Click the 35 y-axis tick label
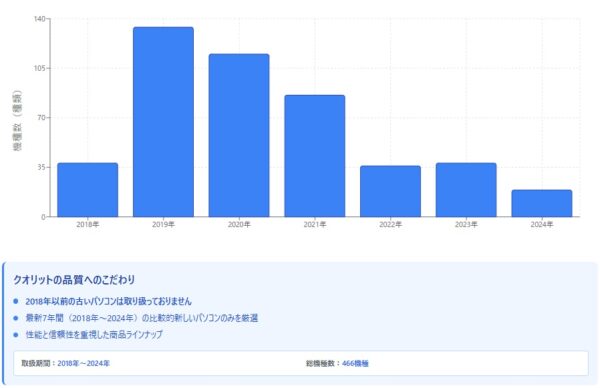The width and height of the screenshot is (600, 388). (41, 167)
